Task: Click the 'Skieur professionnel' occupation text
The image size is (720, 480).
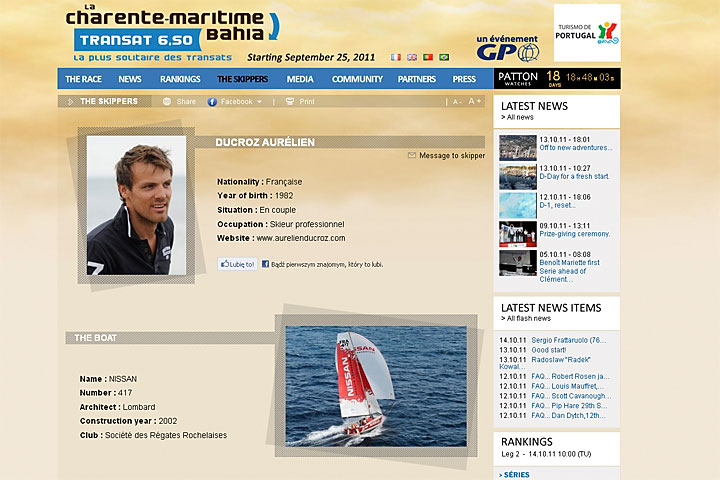Action: pyautogui.click(x=307, y=224)
